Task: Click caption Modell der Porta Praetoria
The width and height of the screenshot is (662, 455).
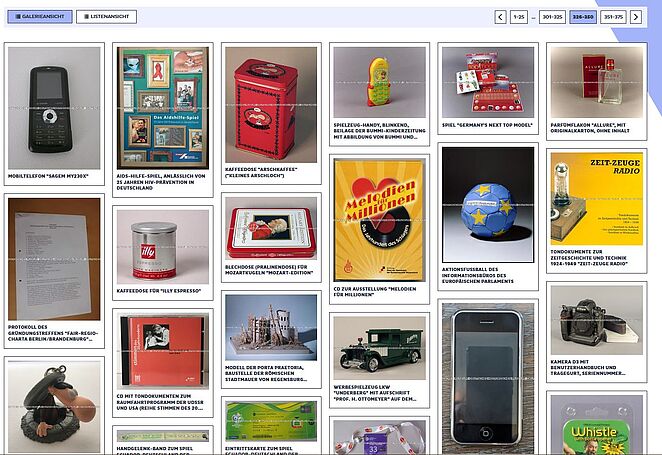Action: [x=266, y=374]
